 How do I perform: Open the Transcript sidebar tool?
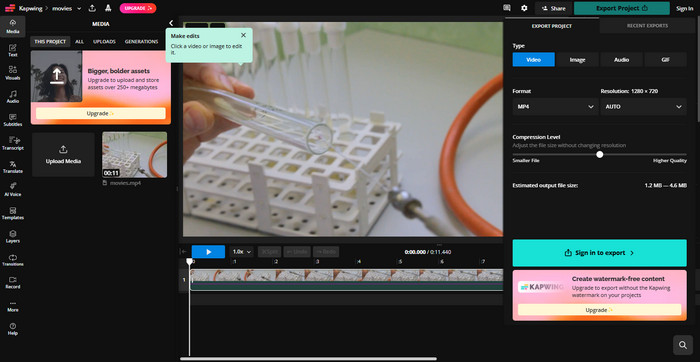point(12,143)
